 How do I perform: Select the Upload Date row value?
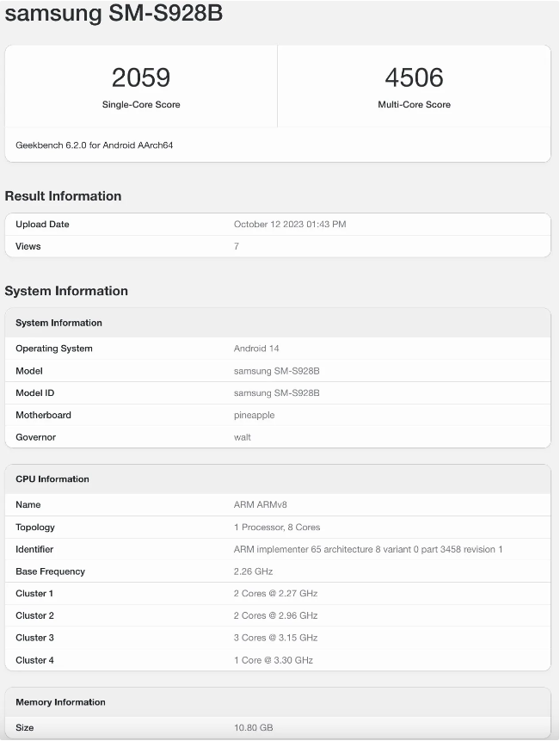tap(290, 225)
